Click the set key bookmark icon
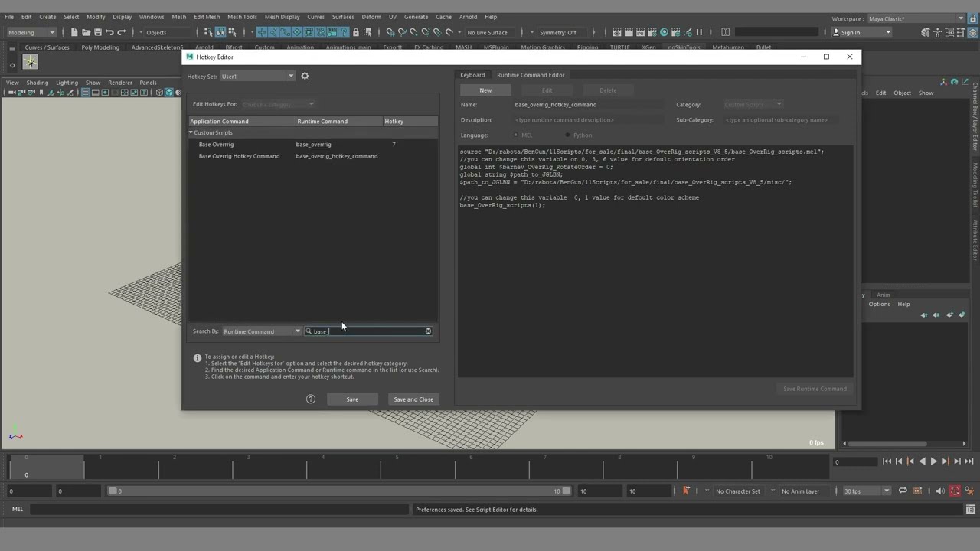 point(686,491)
